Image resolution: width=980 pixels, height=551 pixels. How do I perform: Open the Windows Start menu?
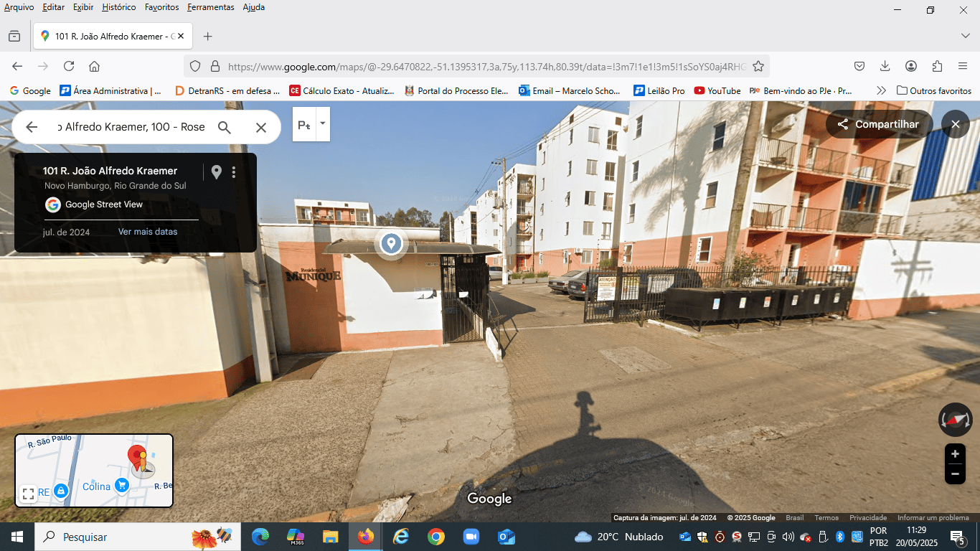[x=17, y=537]
